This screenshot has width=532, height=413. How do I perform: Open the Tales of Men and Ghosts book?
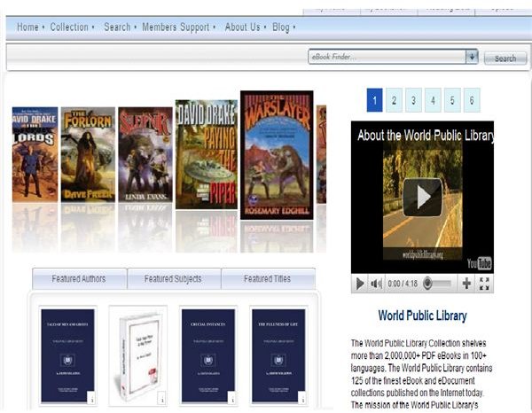[68, 355]
